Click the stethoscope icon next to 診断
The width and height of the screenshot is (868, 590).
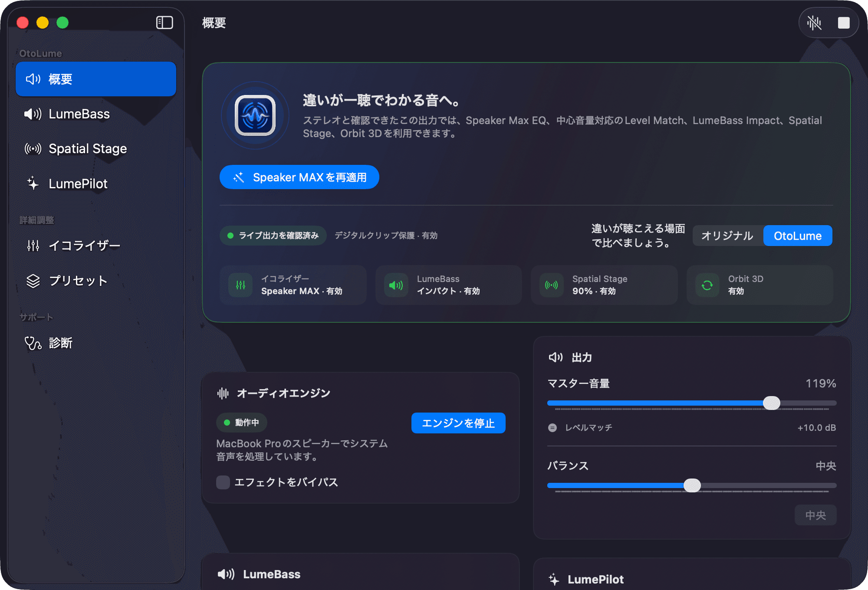pyautogui.click(x=33, y=343)
